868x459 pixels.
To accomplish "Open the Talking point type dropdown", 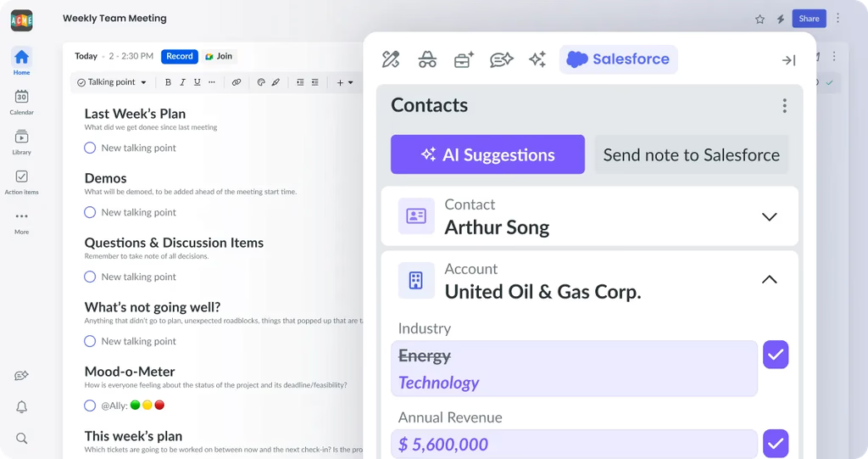I will tap(112, 82).
